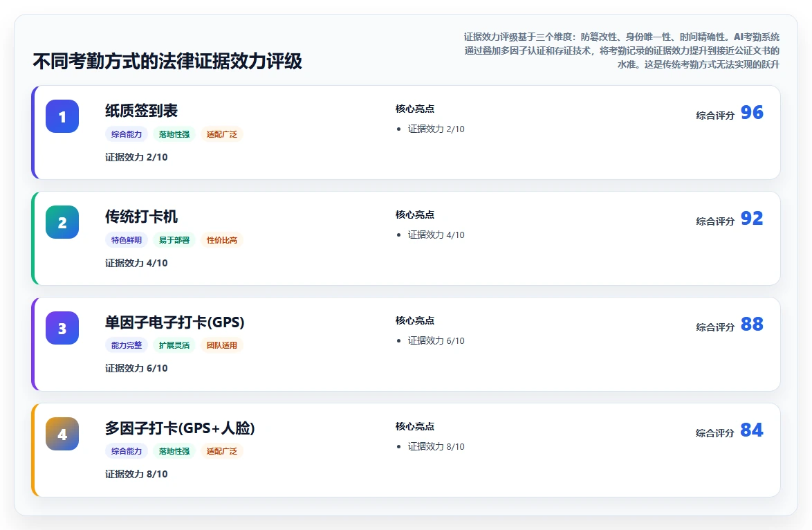Click 适配广泛 tag under 多因子打卡
812x530 pixels.
pos(221,451)
